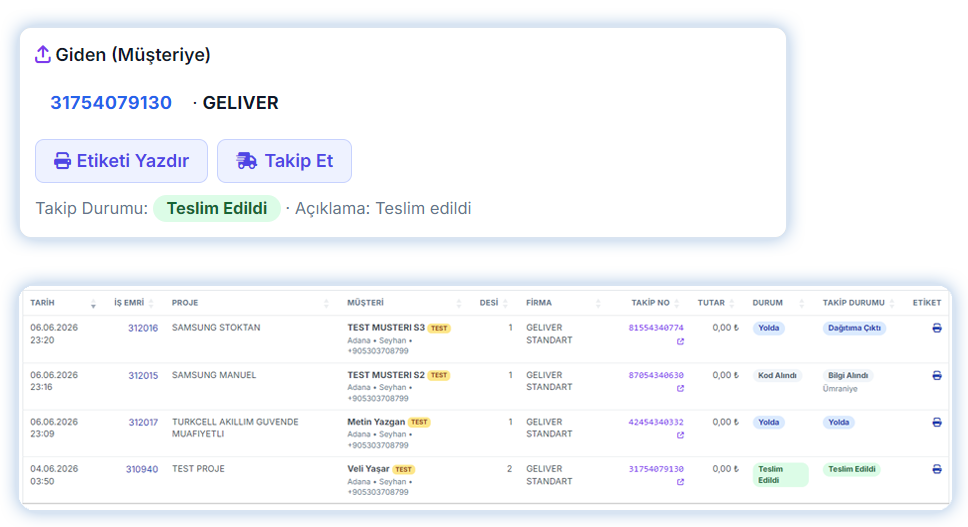This screenshot has height=527, width=968.
Task: Open external link icon under 81554340774
Action: click(680, 341)
